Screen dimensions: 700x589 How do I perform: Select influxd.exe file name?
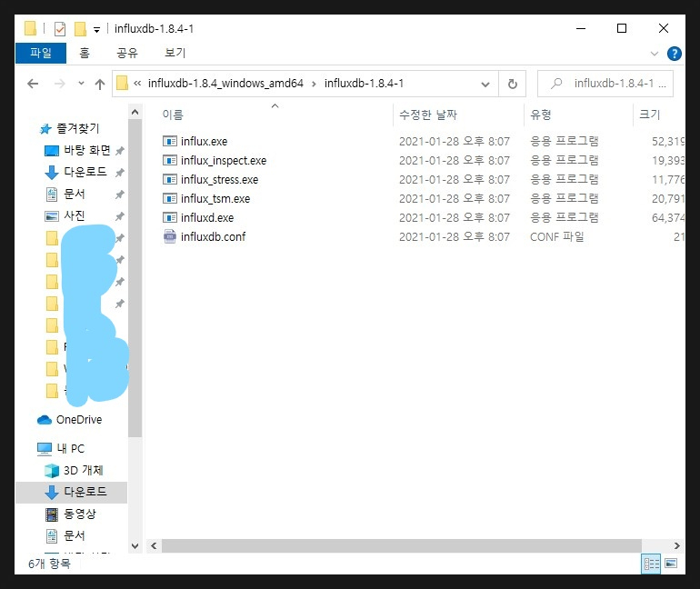pyautogui.click(x=207, y=218)
